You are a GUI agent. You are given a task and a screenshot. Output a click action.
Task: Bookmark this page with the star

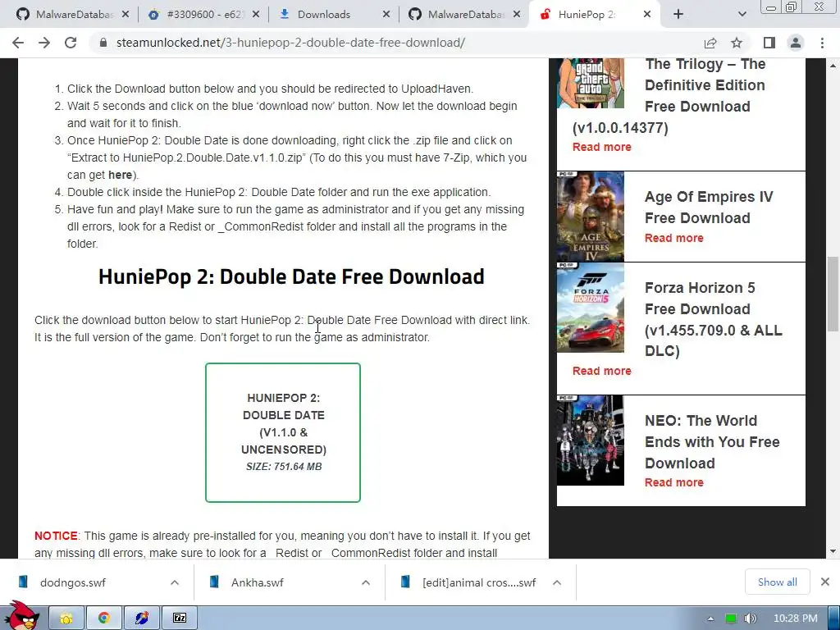737,43
